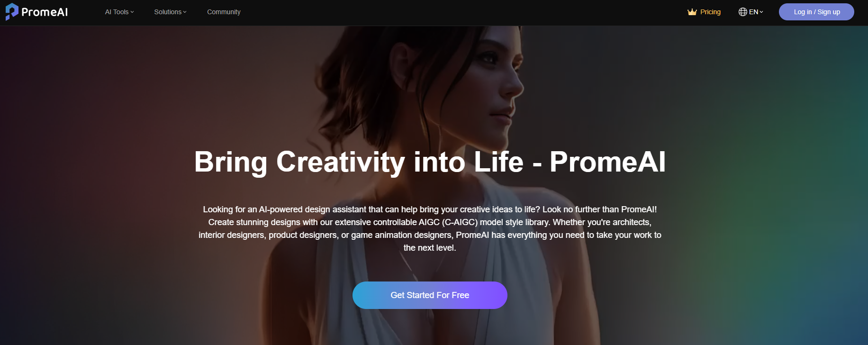Viewport: 868px width, 345px height.
Task: Open the AI Tools menu
Action: pos(119,12)
